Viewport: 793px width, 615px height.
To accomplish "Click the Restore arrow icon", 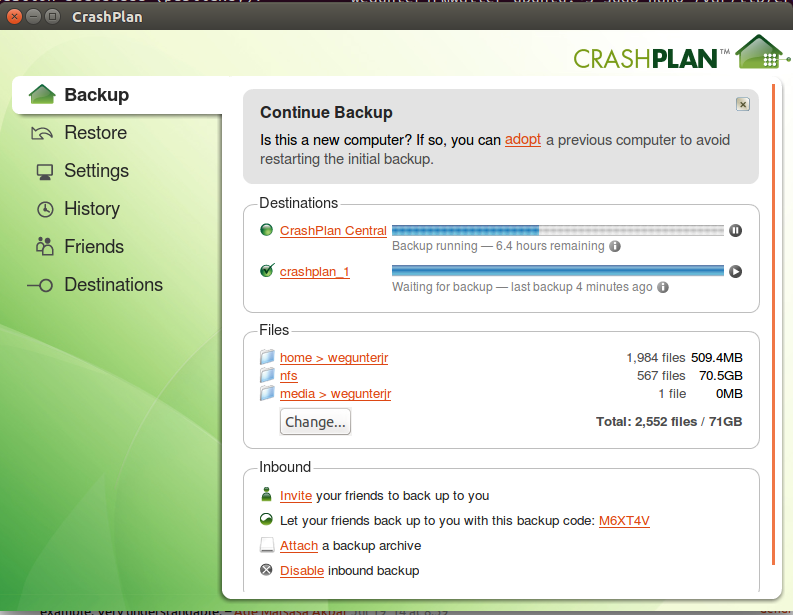I will (42, 133).
